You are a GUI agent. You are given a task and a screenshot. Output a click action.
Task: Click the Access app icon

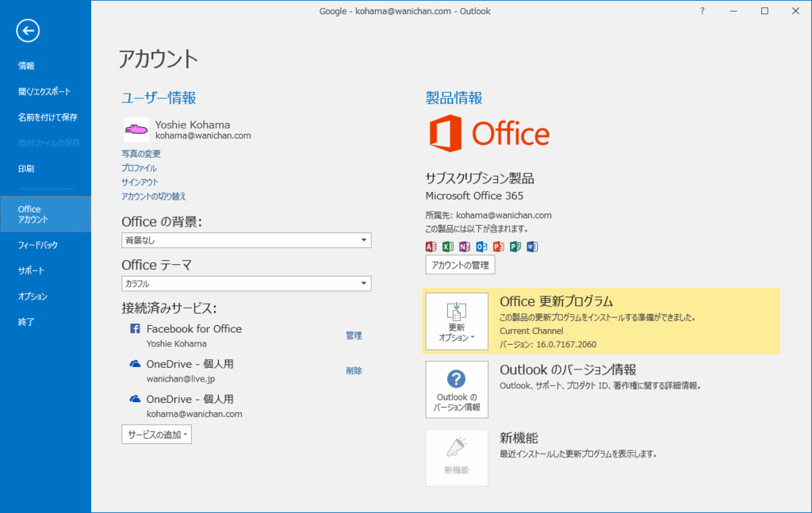[x=431, y=247]
